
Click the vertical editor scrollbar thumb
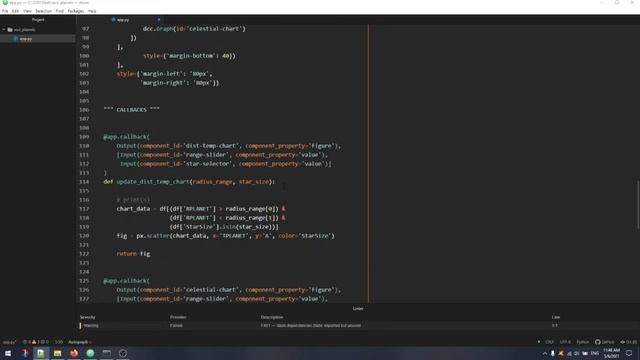coord(638,204)
